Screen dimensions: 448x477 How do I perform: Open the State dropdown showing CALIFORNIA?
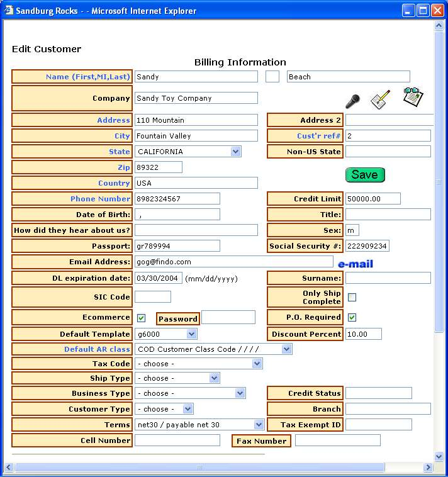[235, 152]
